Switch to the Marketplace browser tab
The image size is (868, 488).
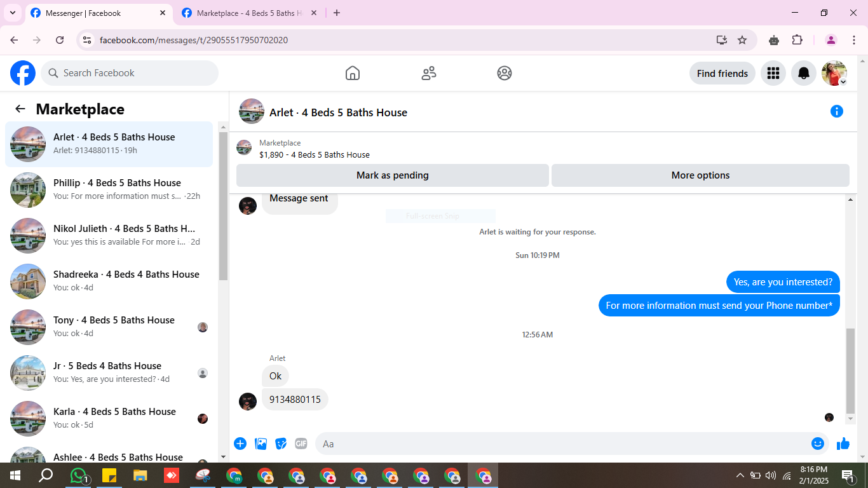pos(249,13)
